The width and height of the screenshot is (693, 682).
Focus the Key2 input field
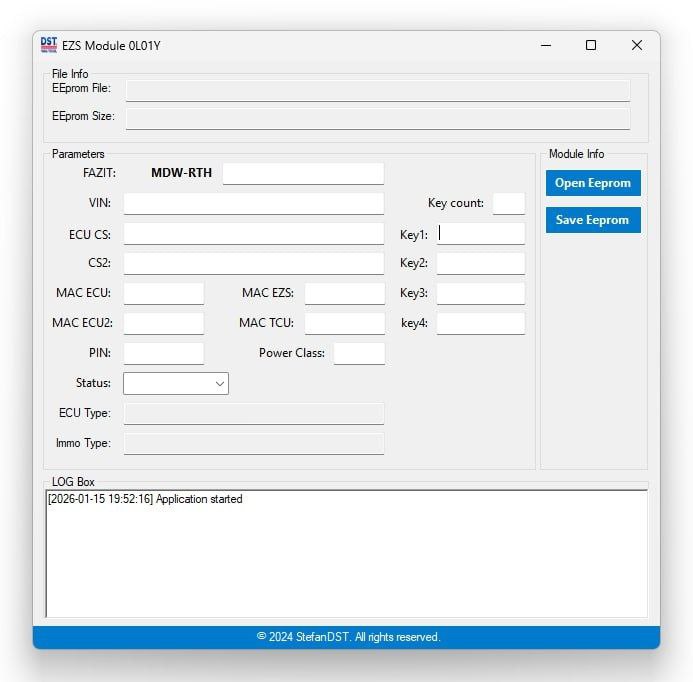point(481,264)
